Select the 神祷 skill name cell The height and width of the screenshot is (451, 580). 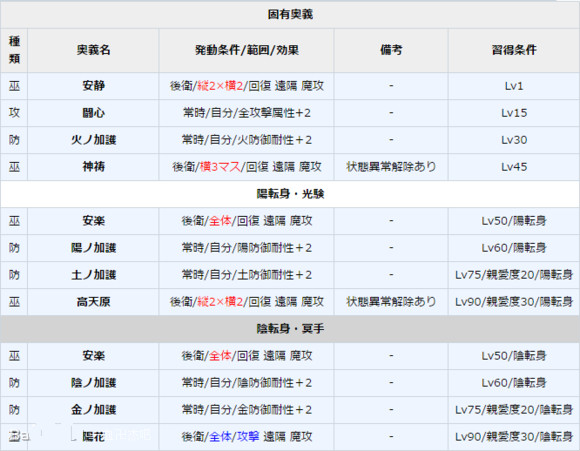pyautogui.click(x=93, y=167)
